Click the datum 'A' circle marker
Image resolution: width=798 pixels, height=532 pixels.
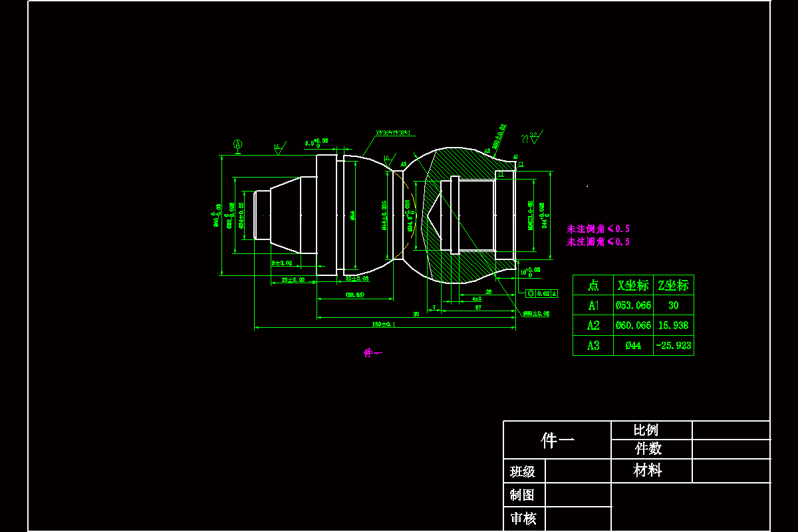238,144
